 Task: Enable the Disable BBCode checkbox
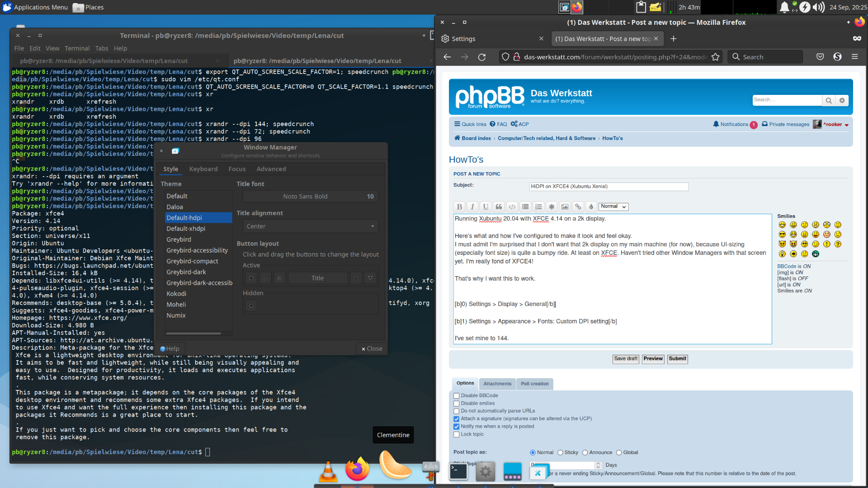tap(456, 396)
